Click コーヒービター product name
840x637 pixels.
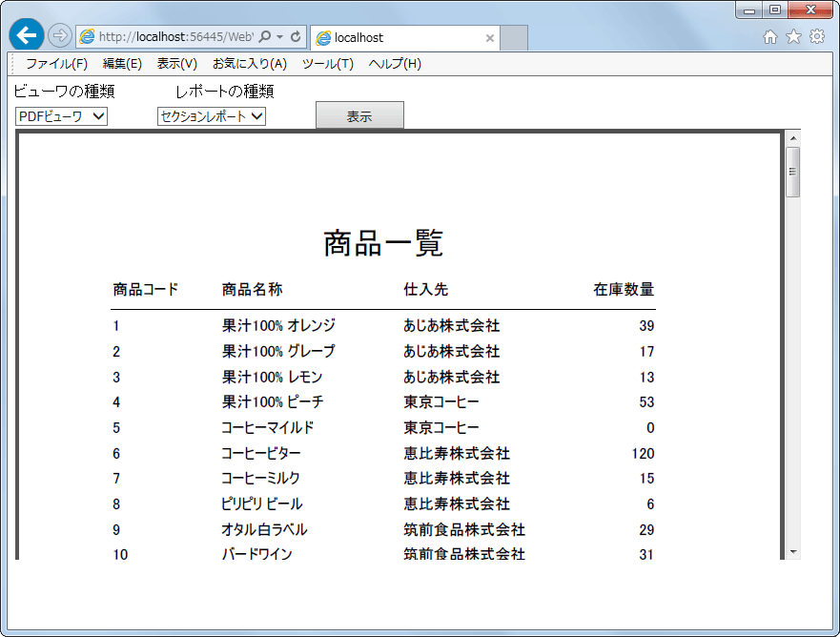(261, 453)
